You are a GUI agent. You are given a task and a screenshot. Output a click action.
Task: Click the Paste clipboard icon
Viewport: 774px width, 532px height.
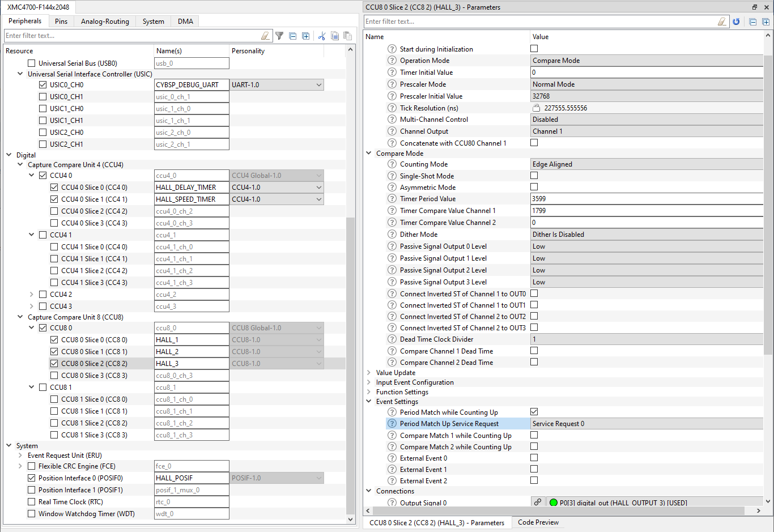(x=348, y=36)
